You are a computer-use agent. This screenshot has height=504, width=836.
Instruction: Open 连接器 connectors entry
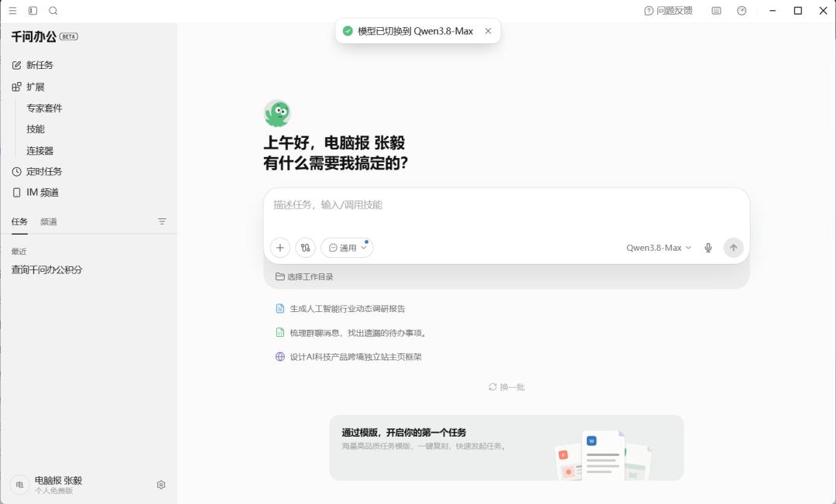(x=40, y=151)
